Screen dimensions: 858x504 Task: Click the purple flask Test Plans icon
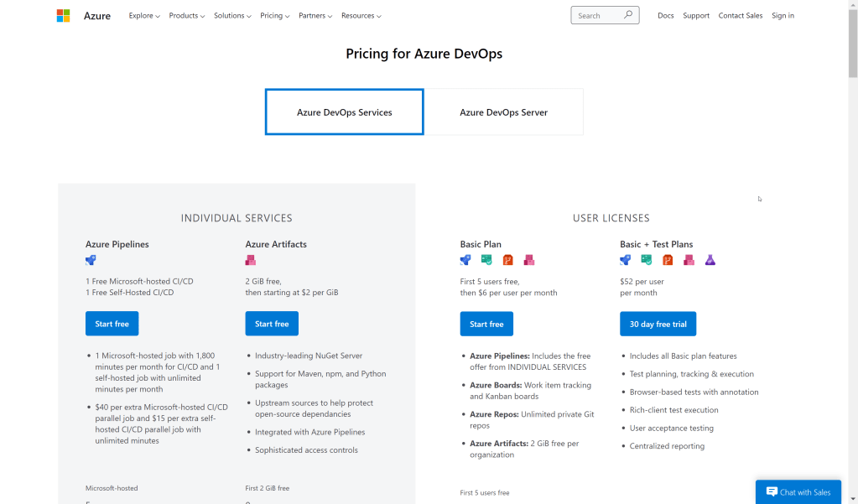pos(710,260)
